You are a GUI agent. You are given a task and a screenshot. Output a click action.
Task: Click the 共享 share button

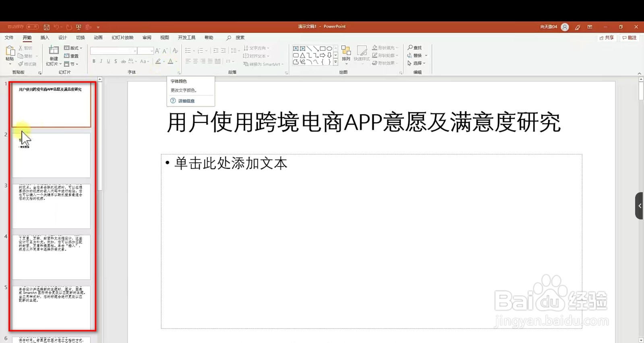607,37
